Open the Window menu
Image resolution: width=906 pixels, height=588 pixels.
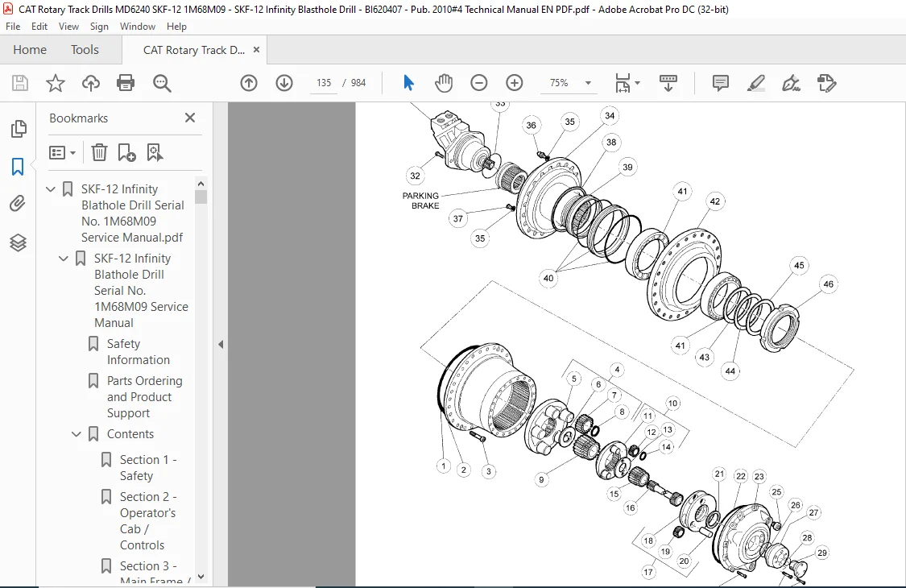click(x=138, y=27)
